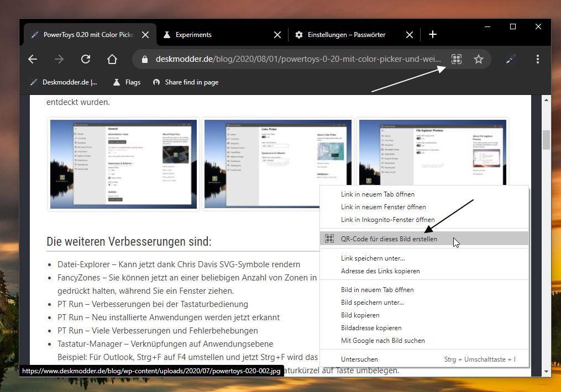Choose Link in neuem Fenster öffnen
The image size is (561, 392).
pos(424,207)
